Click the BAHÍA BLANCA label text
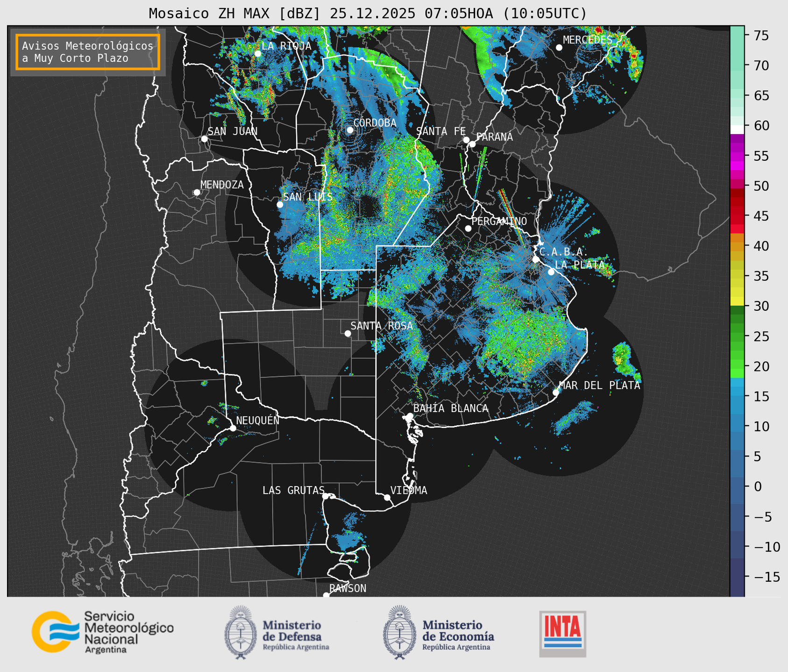This screenshot has height=672, width=788. click(451, 408)
